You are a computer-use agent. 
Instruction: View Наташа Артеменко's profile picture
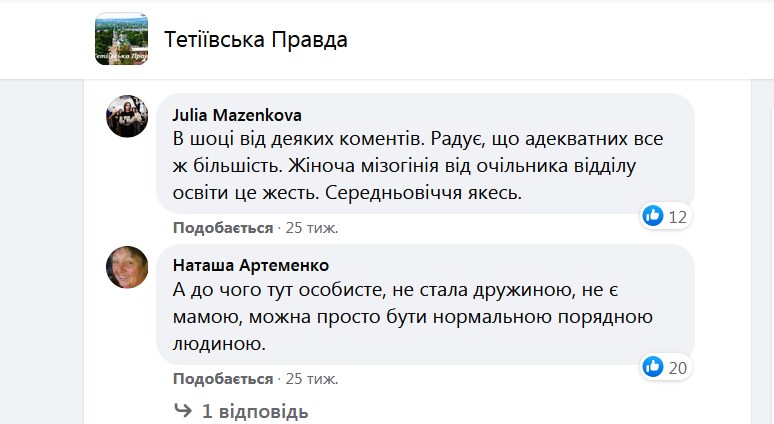(127, 267)
